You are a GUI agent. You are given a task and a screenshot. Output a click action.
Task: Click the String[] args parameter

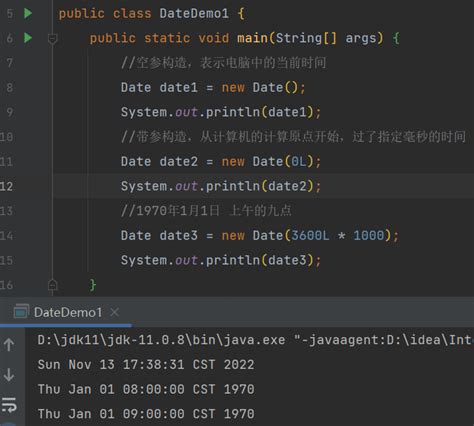coord(326,38)
